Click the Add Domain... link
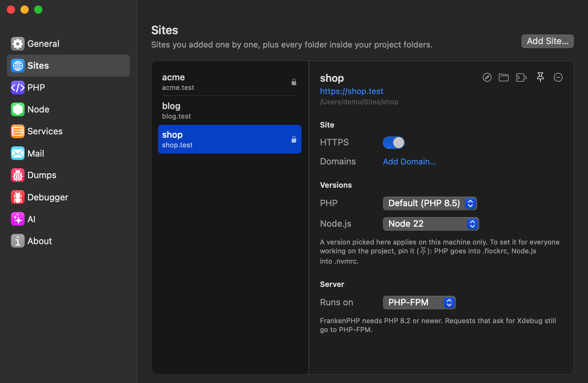 pyautogui.click(x=410, y=162)
